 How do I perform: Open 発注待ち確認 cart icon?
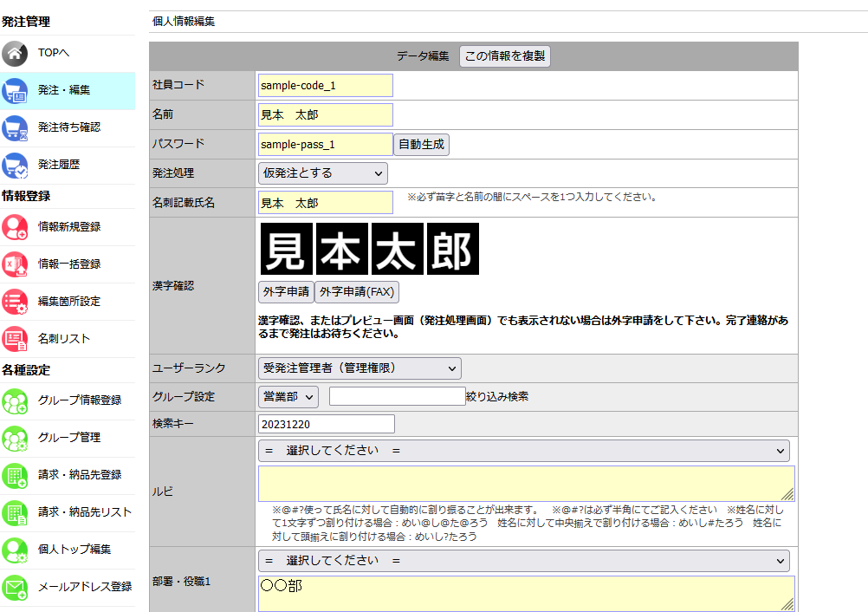[15, 127]
